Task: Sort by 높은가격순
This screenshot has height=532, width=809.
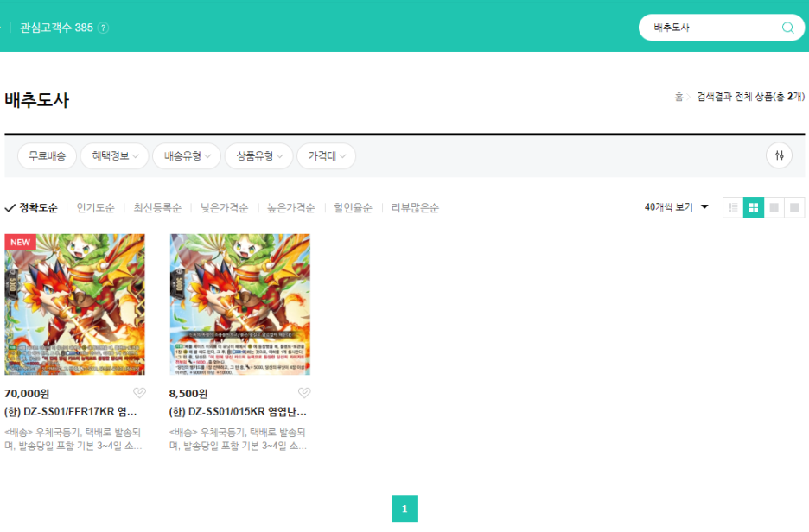Action: (291, 208)
